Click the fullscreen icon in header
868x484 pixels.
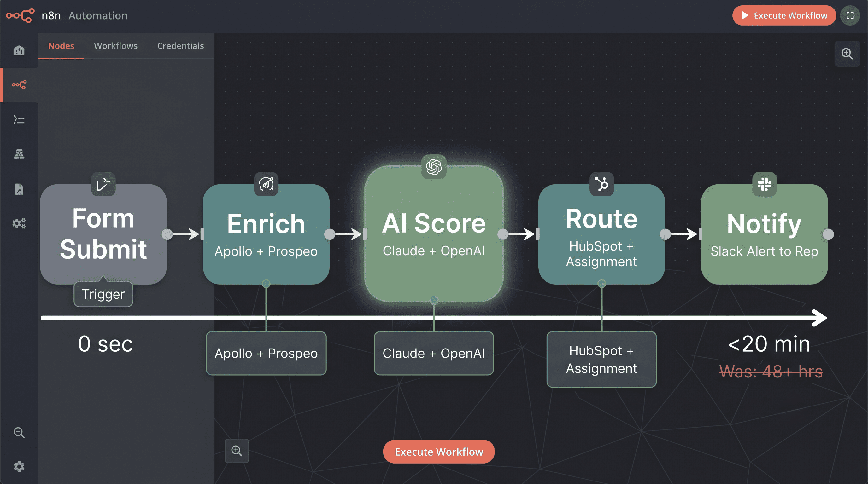[x=850, y=15]
